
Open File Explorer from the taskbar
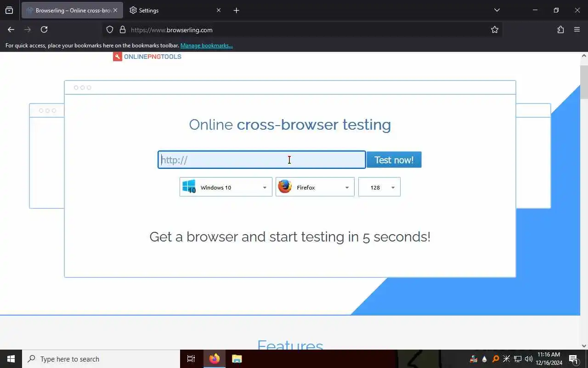237,359
